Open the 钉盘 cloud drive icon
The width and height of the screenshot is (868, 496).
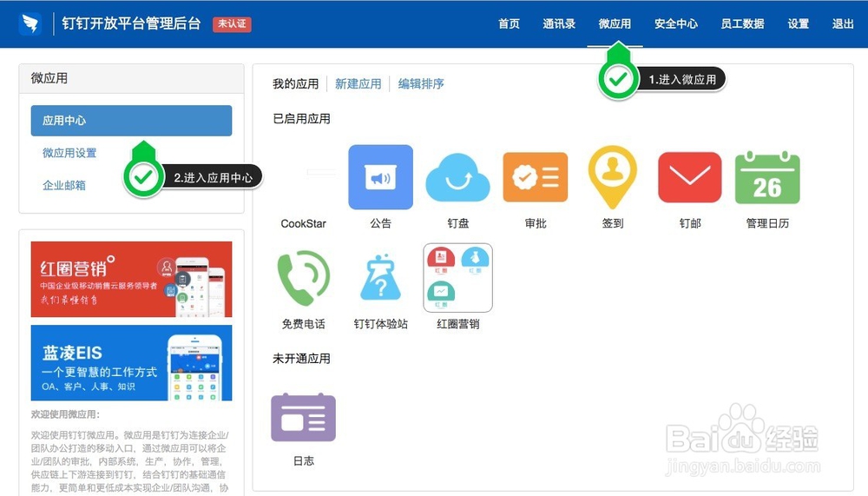click(x=457, y=177)
